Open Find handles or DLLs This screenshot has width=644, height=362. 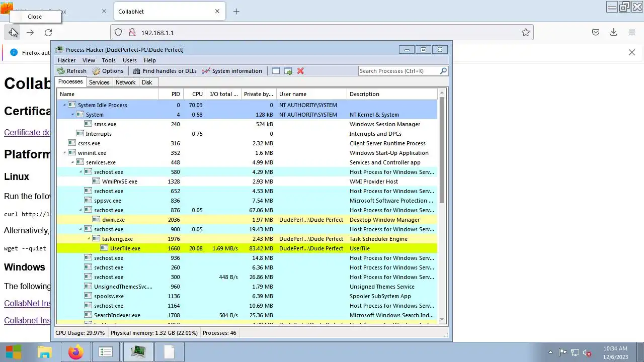click(x=165, y=71)
